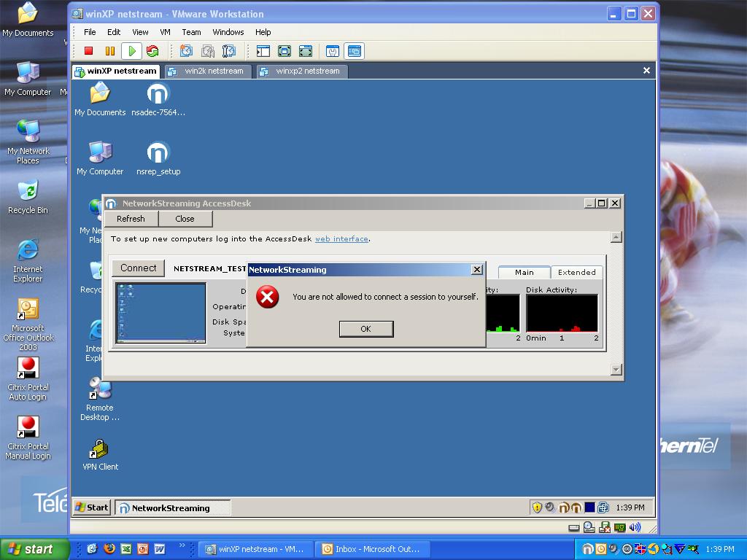This screenshot has height=560, width=747.
Task: Open nsadec-7564 icon on the VM desktop
Action: point(158,99)
